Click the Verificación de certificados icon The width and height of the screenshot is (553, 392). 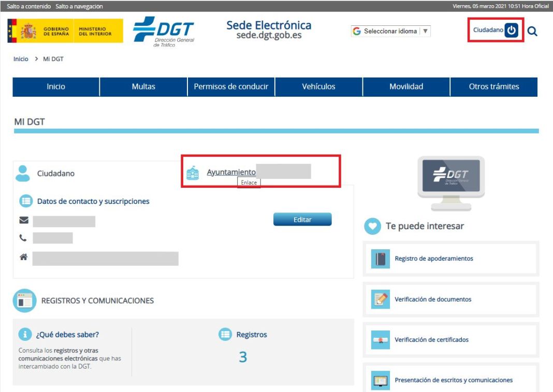[x=381, y=340]
